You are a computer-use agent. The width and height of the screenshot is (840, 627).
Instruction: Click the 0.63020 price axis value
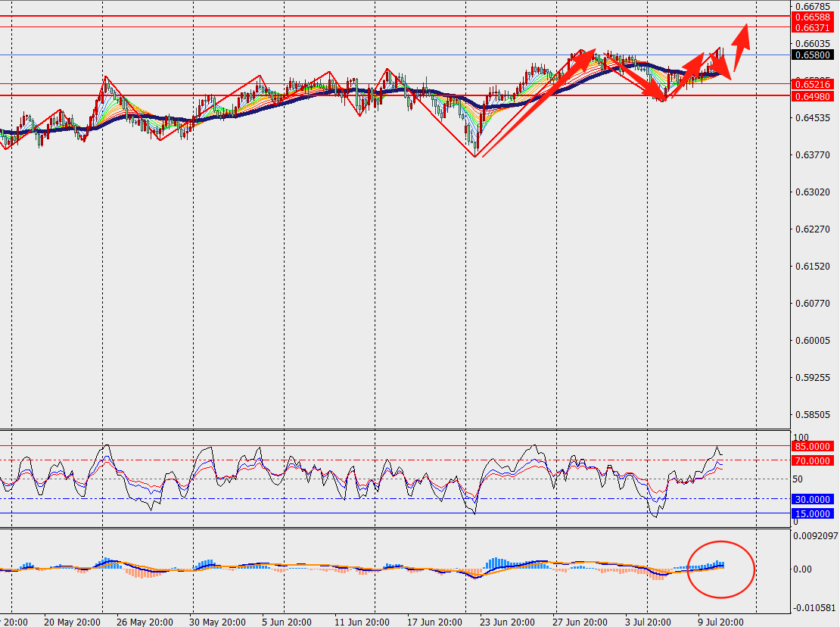(813, 192)
